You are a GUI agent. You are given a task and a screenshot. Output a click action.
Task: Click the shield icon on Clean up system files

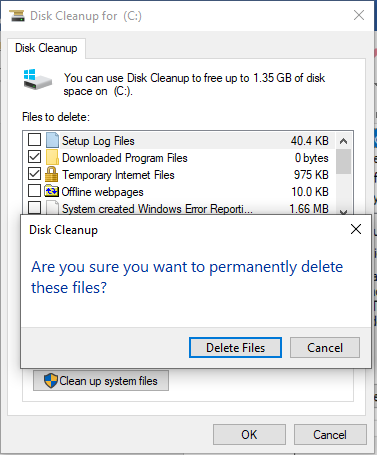[51, 380]
